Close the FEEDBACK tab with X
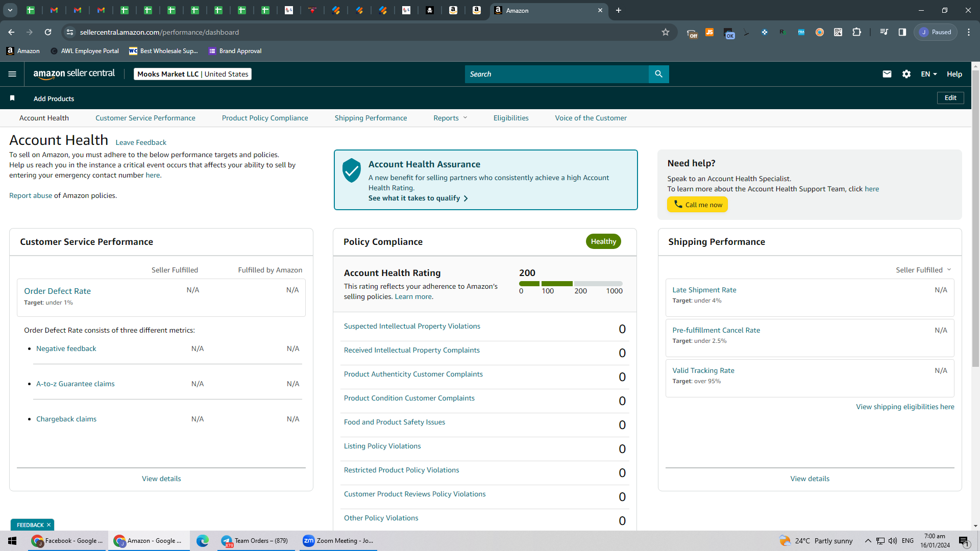This screenshot has width=980, height=551. click(49, 525)
